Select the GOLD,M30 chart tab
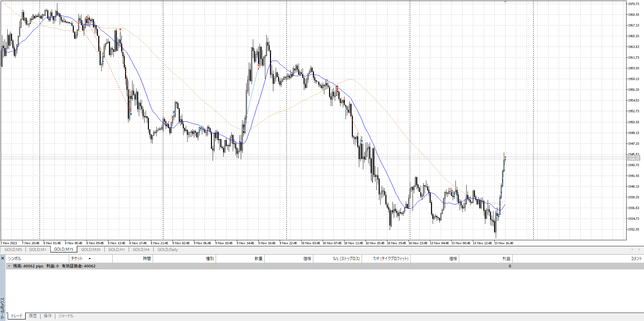 point(91,250)
